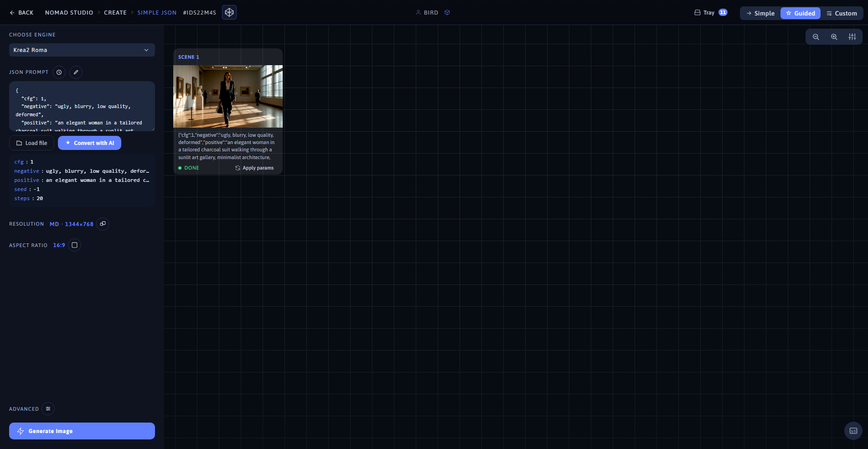Open the Scene 1 image thumbnail
The width and height of the screenshot is (868, 449).
pos(228,96)
